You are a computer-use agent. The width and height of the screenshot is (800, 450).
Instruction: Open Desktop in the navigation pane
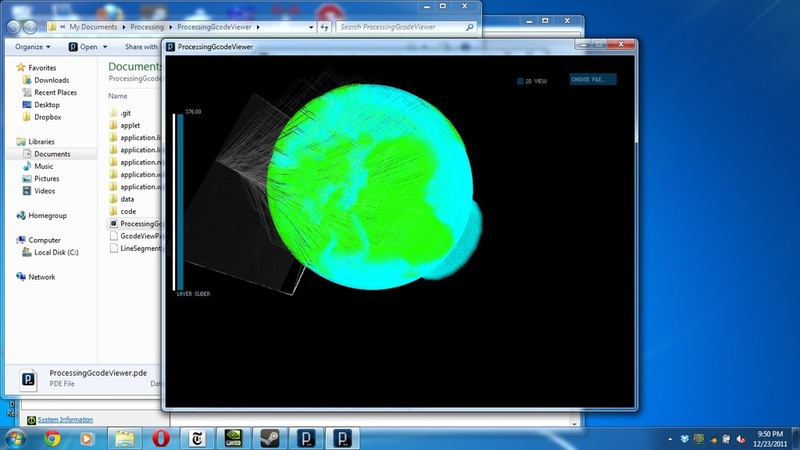(46, 105)
